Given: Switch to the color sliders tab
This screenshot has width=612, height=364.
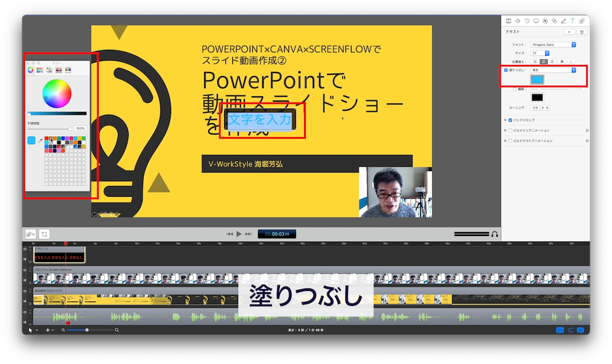Looking at the screenshot, I should [x=39, y=70].
